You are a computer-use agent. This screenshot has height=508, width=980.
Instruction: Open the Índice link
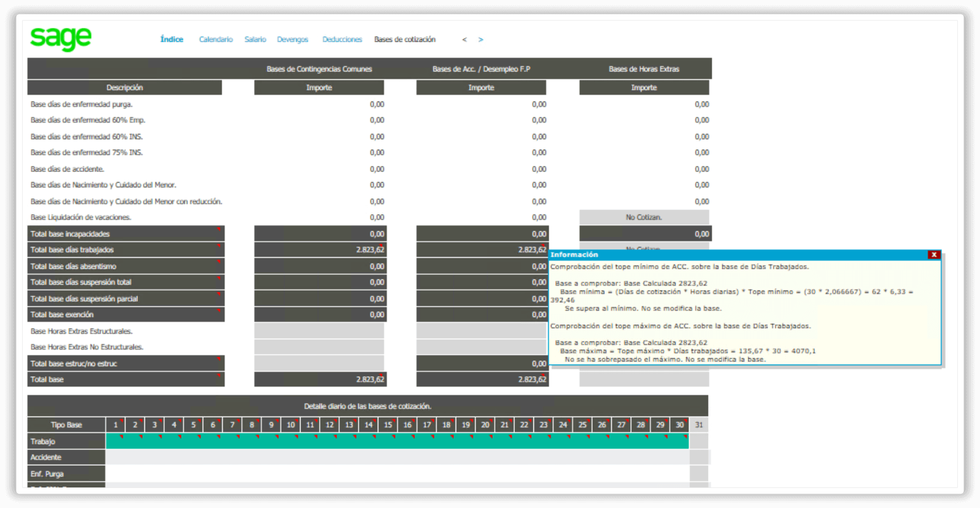tap(171, 40)
